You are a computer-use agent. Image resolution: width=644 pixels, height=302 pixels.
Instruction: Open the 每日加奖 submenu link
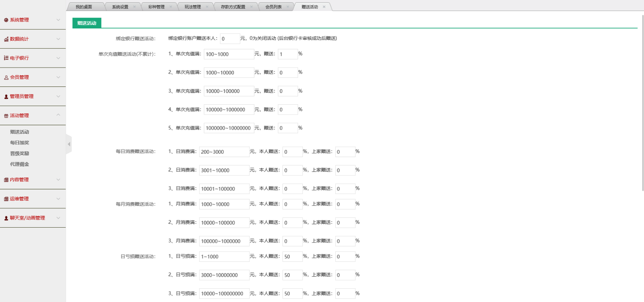tap(20, 143)
